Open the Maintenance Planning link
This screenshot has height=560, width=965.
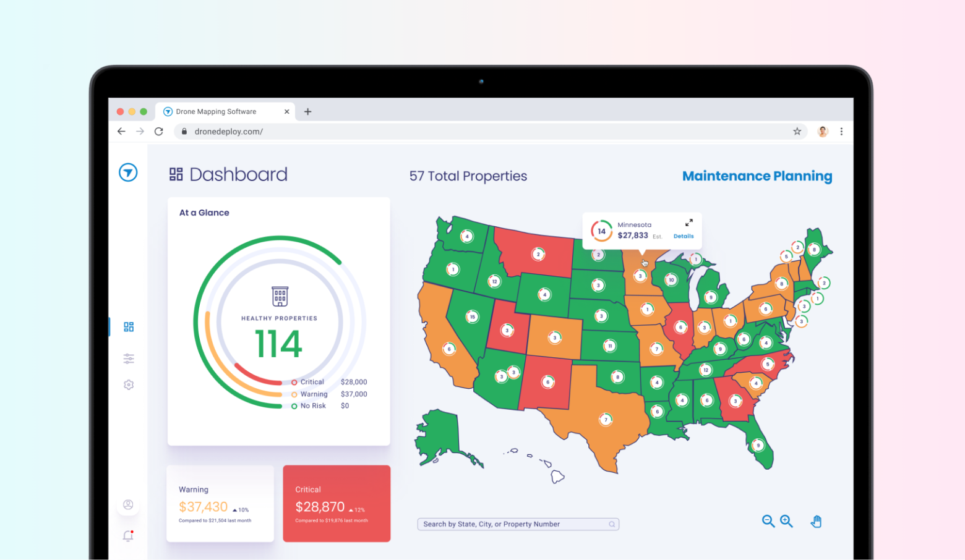[x=757, y=176]
